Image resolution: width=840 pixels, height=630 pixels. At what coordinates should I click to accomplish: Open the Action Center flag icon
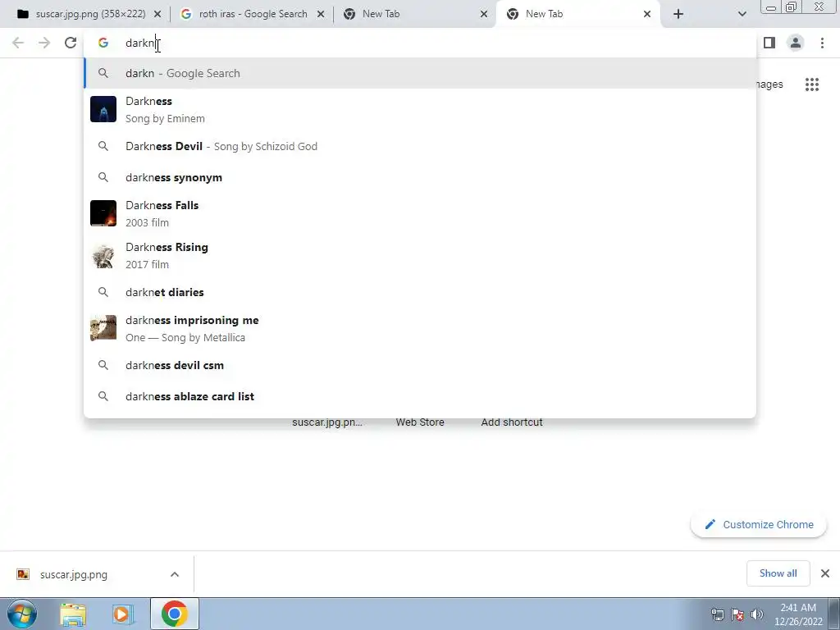(737, 614)
